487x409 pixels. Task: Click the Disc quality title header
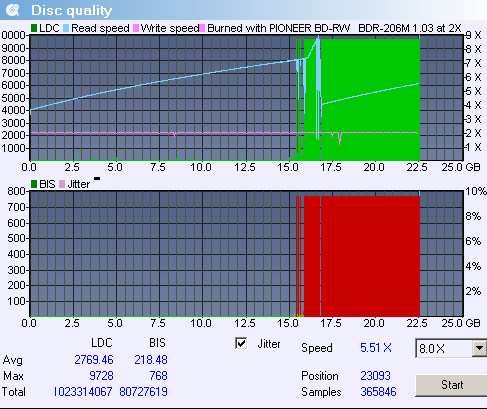71,11
